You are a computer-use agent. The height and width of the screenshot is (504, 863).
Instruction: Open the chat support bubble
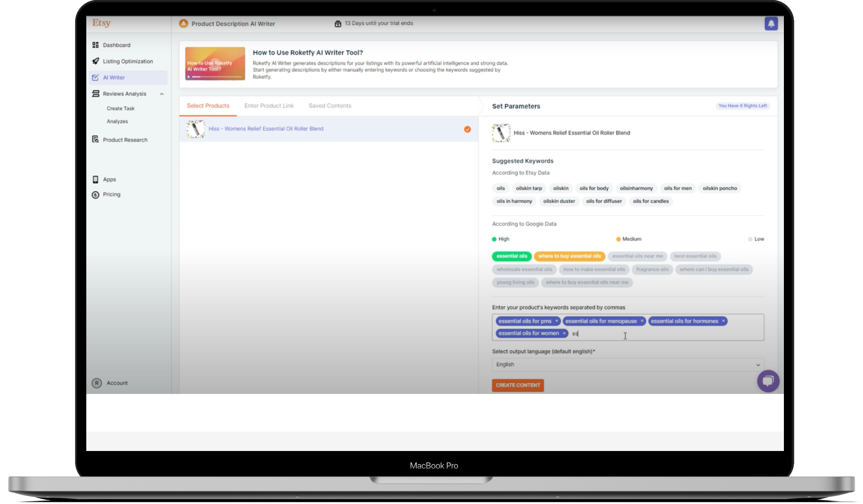click(x=768, y=381)
